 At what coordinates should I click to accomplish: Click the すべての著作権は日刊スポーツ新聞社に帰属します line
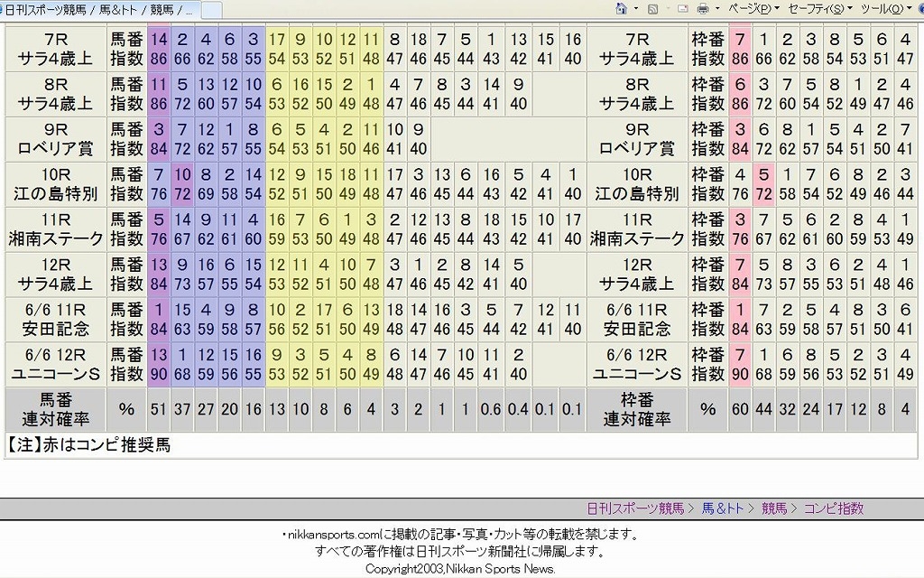point(461,552)
